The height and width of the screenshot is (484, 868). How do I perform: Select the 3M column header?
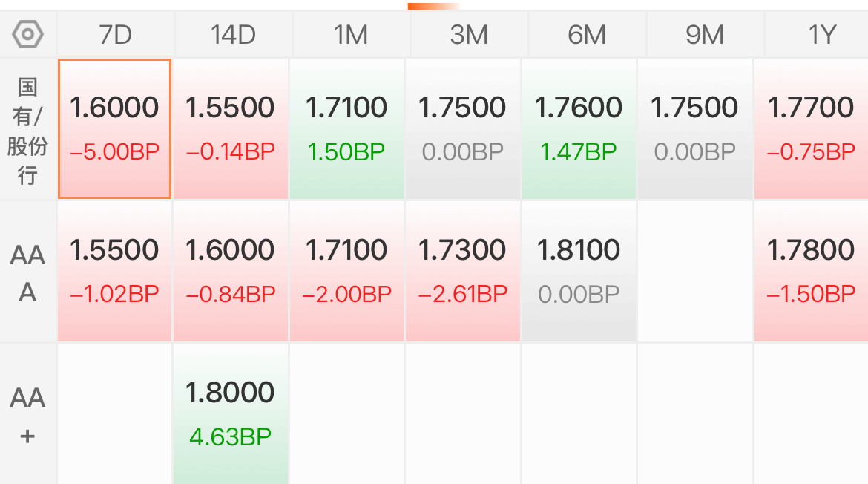click(x=469, y=35)
